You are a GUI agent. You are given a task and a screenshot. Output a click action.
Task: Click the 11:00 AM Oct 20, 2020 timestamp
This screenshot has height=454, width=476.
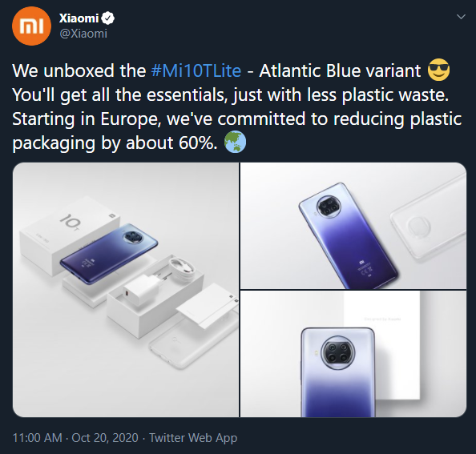tap(75, 438)
